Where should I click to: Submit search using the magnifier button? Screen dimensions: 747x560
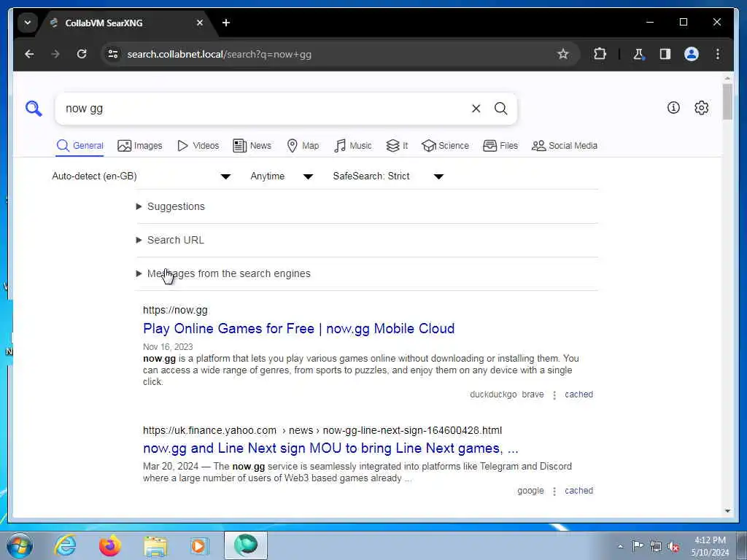tap(500, 109)
